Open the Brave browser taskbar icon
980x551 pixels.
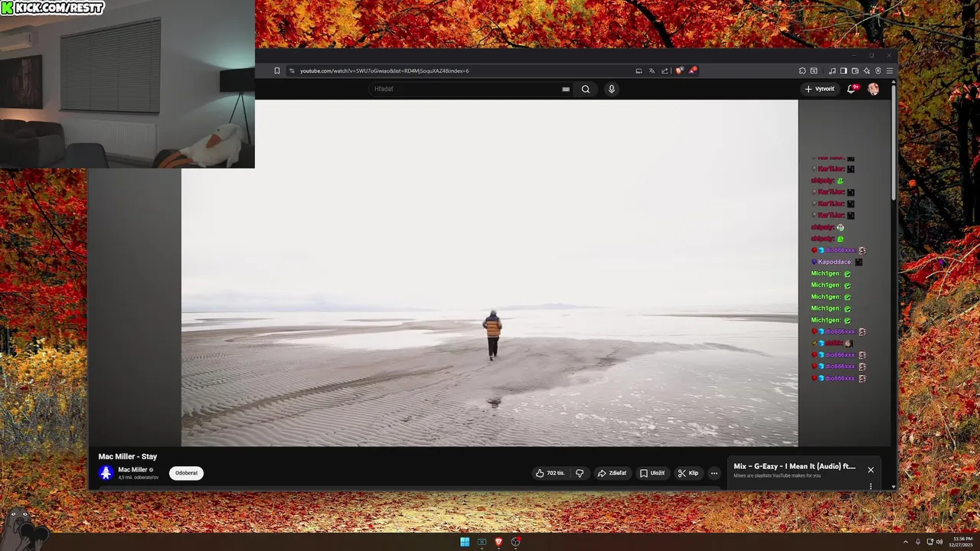499,542
